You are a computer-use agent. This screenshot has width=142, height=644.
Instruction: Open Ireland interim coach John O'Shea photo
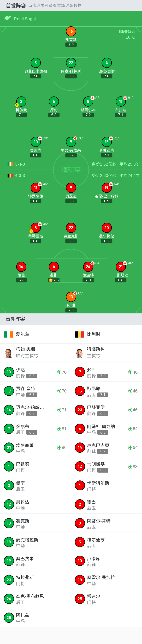click(9, 353)
